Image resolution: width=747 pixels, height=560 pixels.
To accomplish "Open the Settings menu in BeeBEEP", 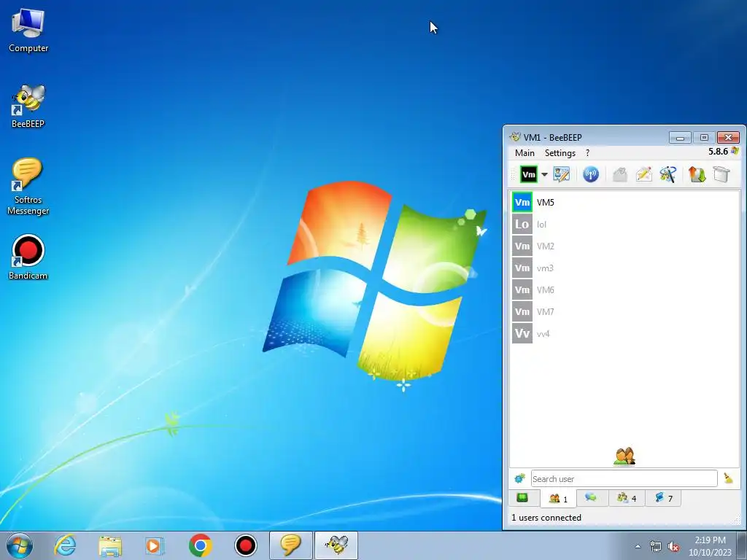I will pyautogui.click(x=560, y=153).
